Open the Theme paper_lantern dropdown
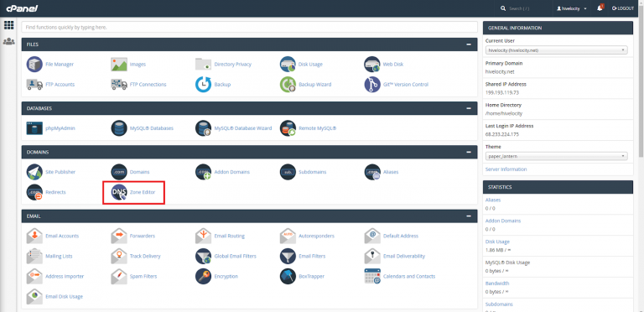 pos(557,156)
